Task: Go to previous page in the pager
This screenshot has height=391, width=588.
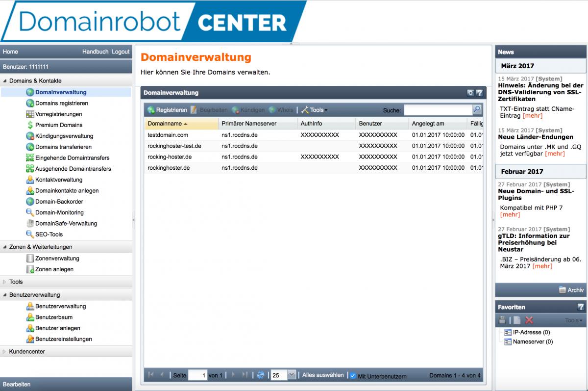Action: [x=162, y=375]
